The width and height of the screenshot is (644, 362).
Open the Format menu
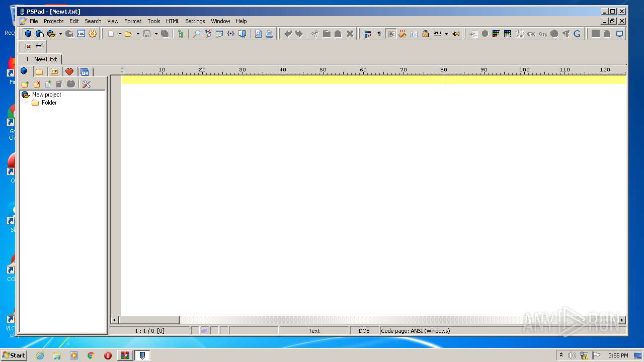133,21
